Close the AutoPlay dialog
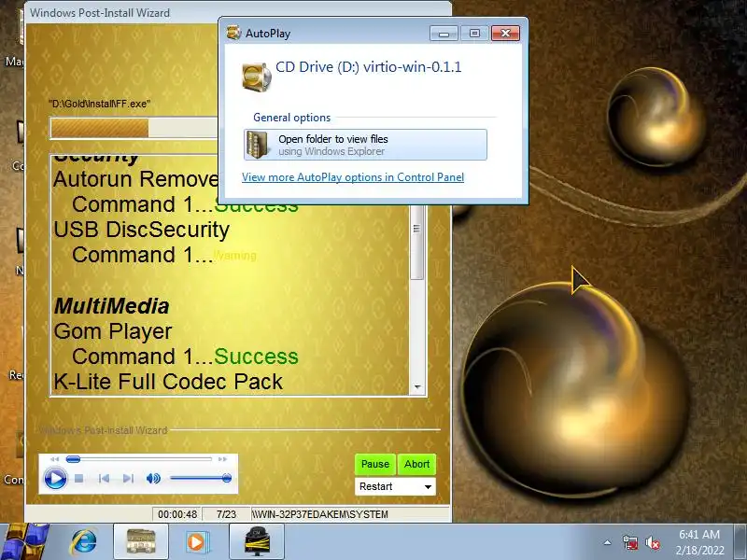This screenshot has width=747, height=560. coord(505,33)
